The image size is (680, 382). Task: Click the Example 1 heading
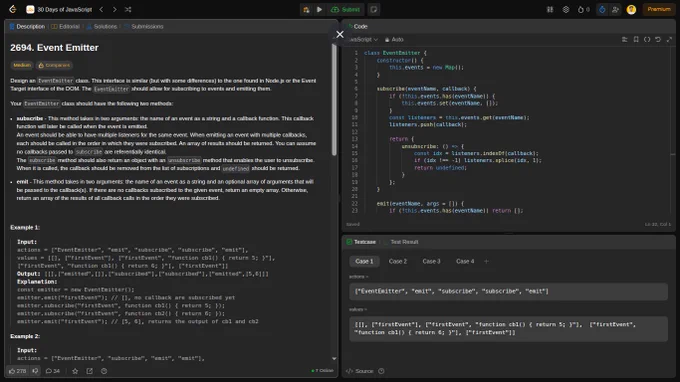click(x=25, y=228)
